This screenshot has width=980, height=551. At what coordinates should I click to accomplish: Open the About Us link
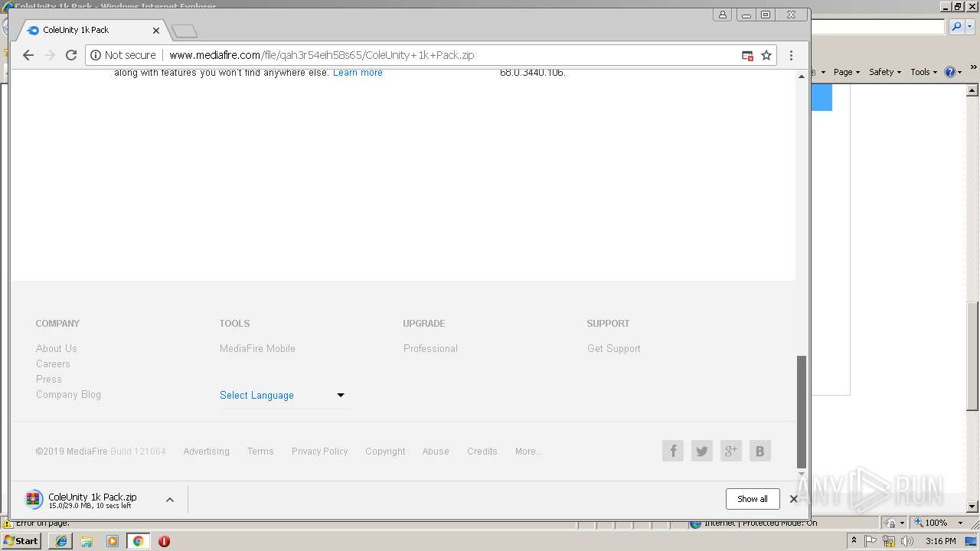pos(57,348)
